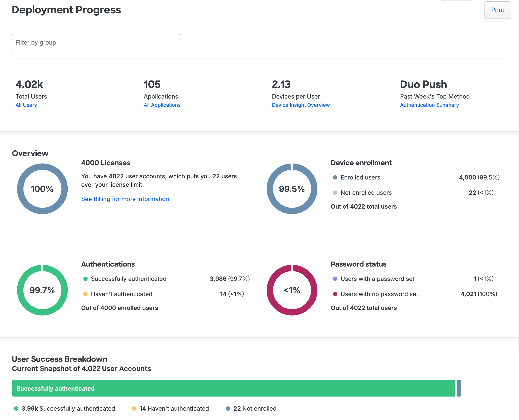Click the green Successfully authenticated legend dot

point(85,279)
